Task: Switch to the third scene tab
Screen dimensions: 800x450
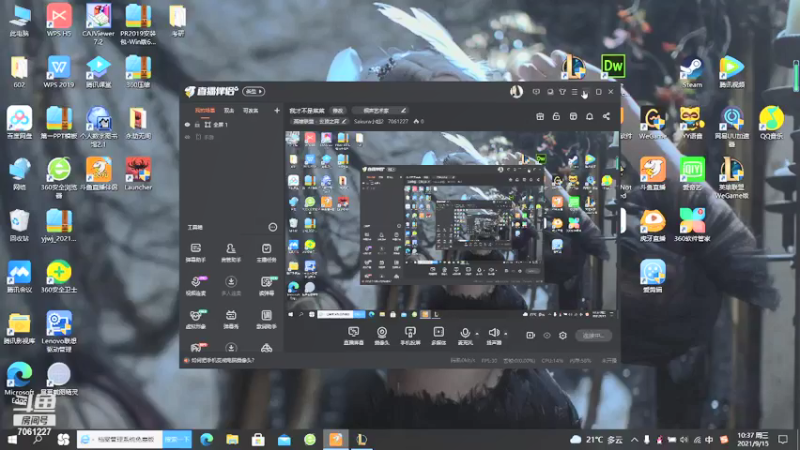Action: coord(251,110)
